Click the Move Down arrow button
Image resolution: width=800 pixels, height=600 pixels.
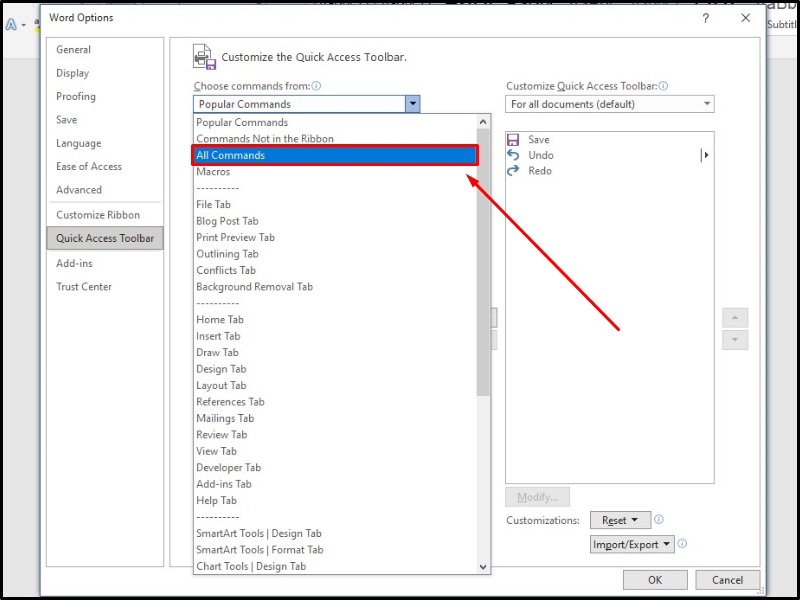point(735,340)
